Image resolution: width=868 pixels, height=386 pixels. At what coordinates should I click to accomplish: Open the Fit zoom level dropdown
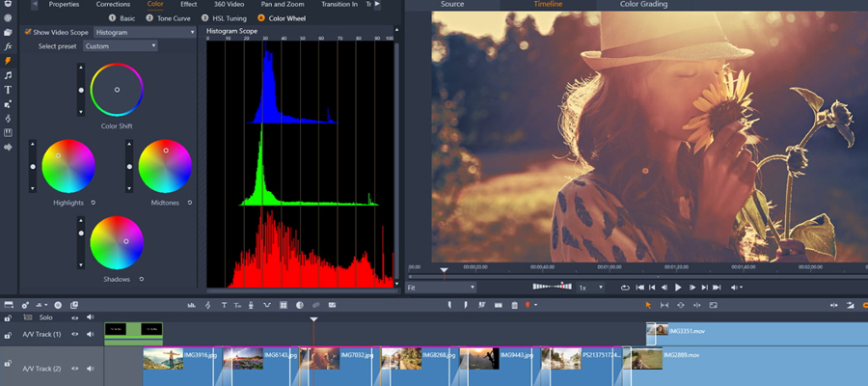(441, 288)
